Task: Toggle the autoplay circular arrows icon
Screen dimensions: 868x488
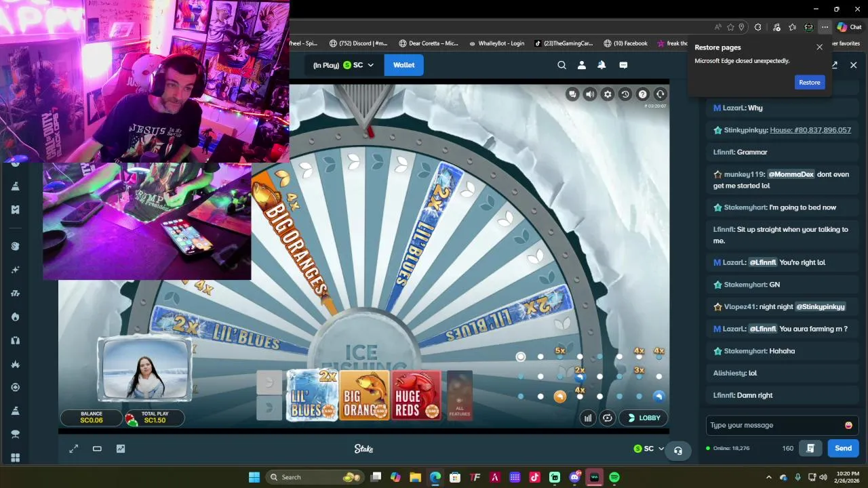Action: click(x=608, y=418)
